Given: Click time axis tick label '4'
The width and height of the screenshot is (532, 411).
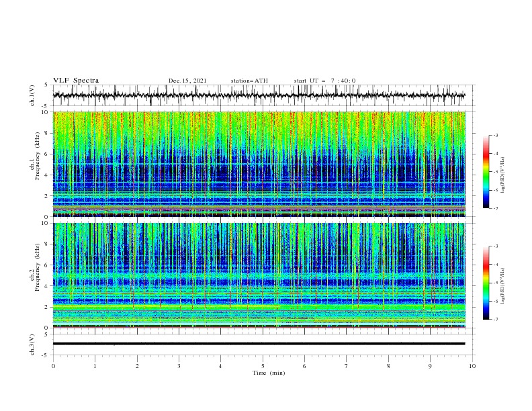Looking at the screenshot, I should pos(220,366).
